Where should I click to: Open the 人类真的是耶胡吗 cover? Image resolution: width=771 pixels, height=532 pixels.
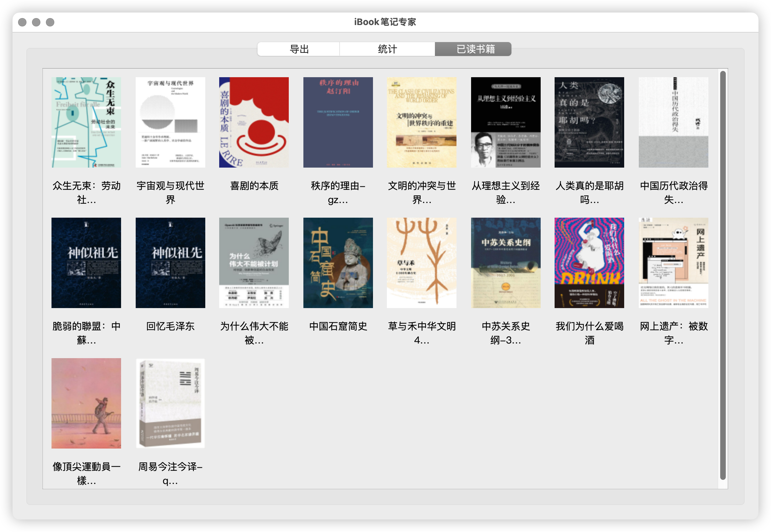click(589, 122)
